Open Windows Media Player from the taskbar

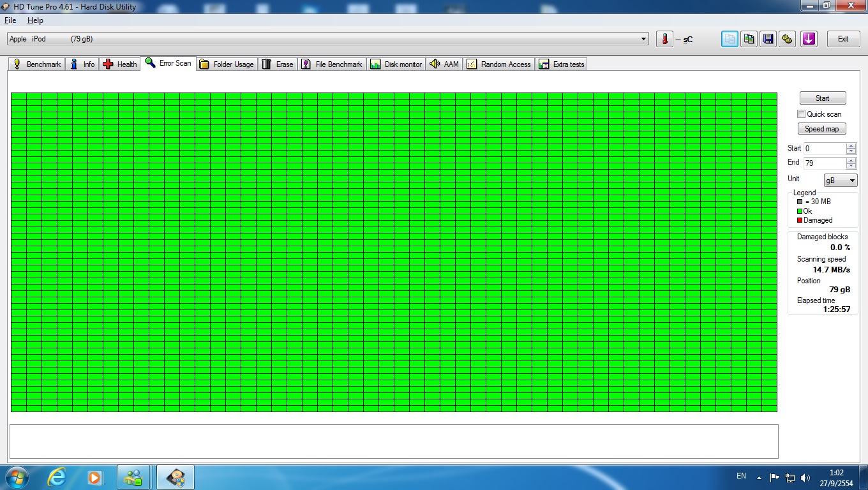click(94, 477)
